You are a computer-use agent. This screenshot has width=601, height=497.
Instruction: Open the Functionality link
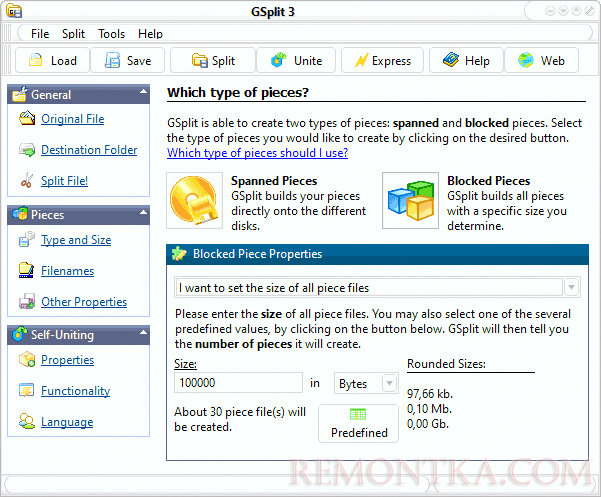76,391
